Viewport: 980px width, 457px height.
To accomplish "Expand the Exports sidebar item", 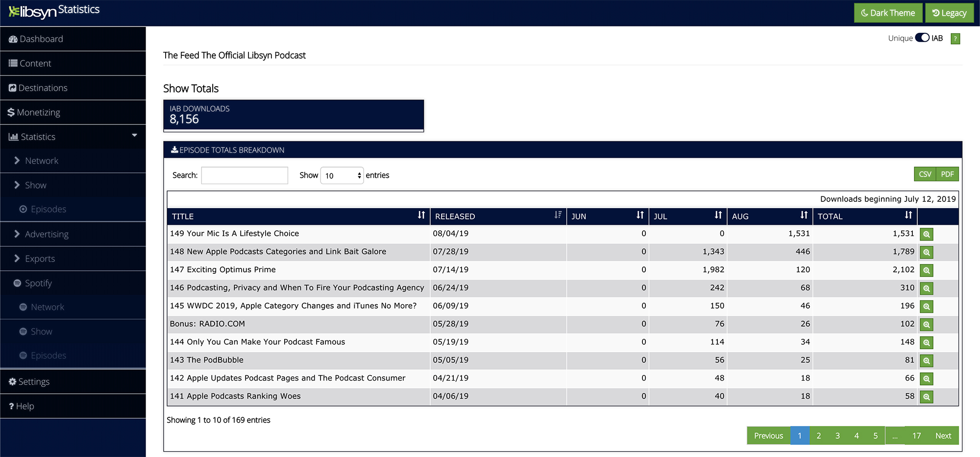I will click(x=73, y=259).
